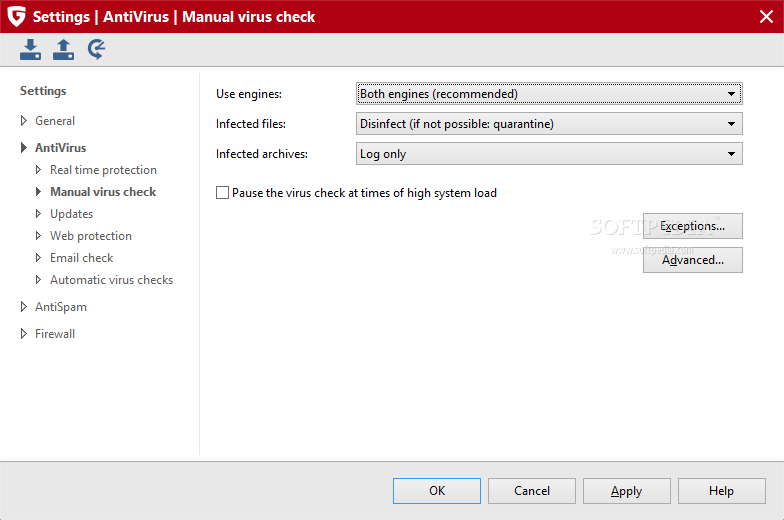Click the load settings (download) toolbar icon
Image resolution: width=784 pixels, height=520 pixels.
pos(30,50)
